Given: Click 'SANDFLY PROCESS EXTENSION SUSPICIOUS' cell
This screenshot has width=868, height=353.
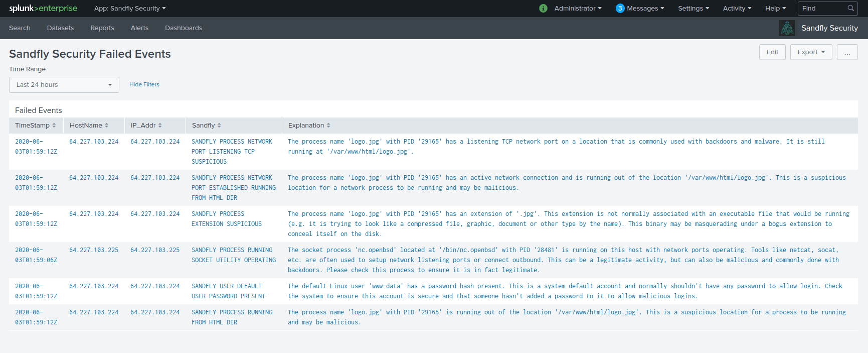Looking at the screenshot, I should point(227,219).
